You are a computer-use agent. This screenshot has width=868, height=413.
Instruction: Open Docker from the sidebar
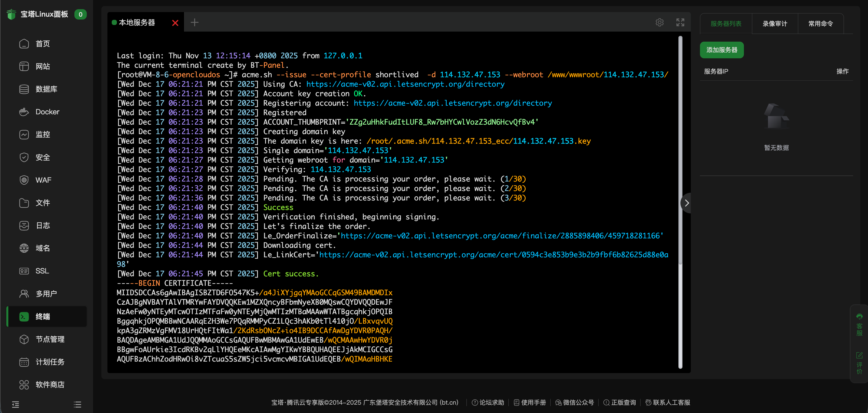pos(47,112)
